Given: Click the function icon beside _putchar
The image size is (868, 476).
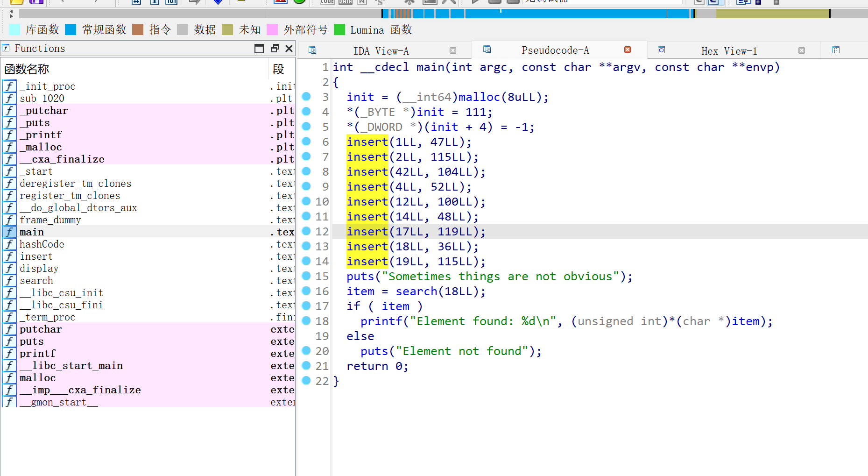Looking at the screenshot, I should pyautogui.click(x=9, y=111).
